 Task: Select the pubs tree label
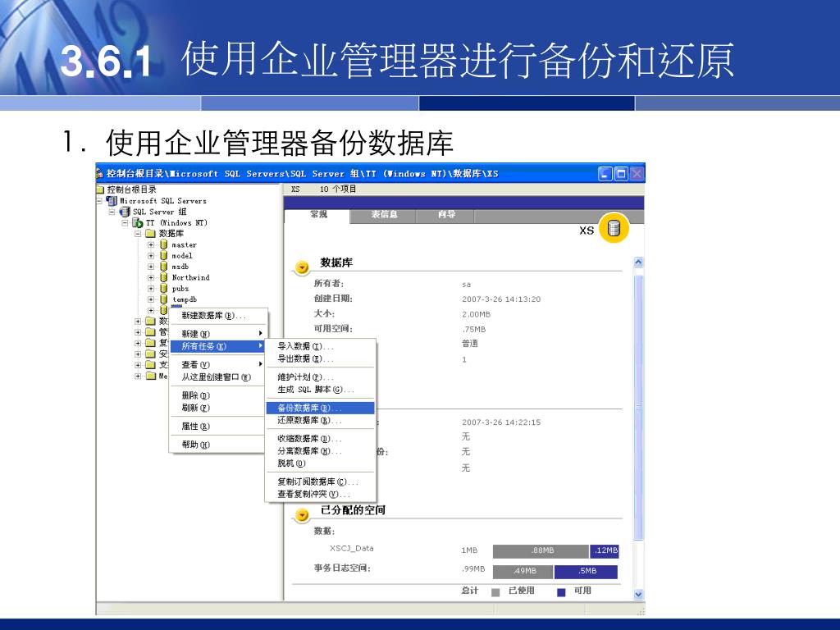point(180,289)
